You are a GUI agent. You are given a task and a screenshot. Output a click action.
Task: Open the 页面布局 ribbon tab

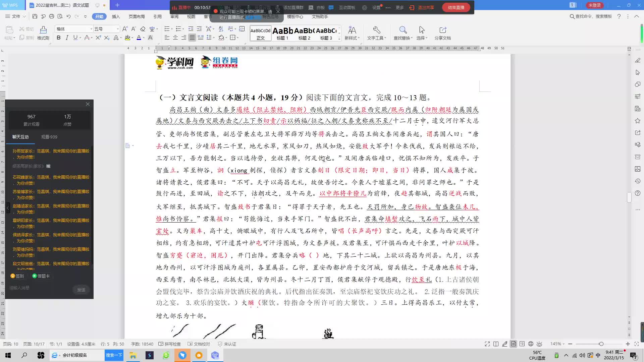tap(137, 16)
